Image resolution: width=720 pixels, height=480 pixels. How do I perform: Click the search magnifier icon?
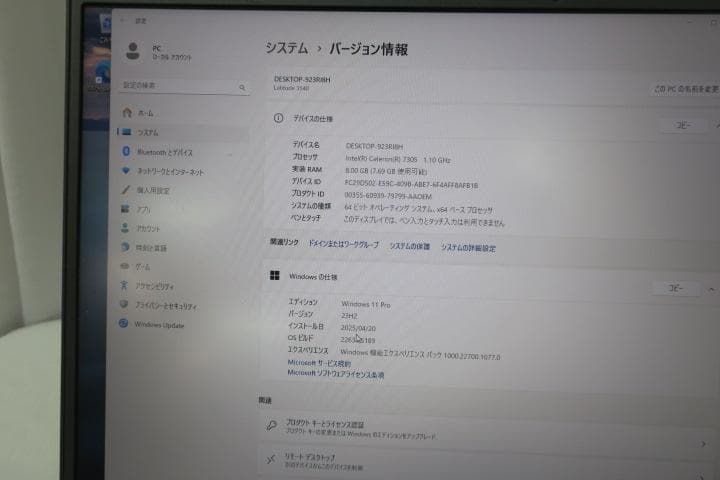tap(242, 87)
